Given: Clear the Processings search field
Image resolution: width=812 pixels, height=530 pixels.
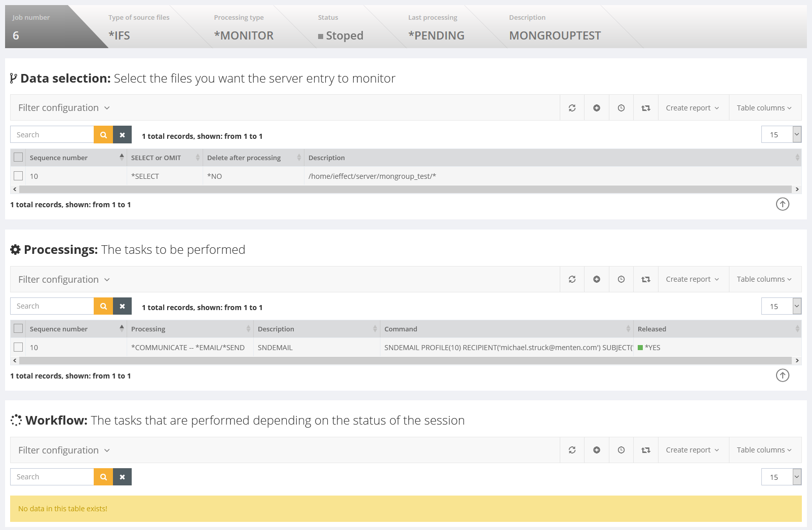Looking at the screenshot, I should pos(122,306).
